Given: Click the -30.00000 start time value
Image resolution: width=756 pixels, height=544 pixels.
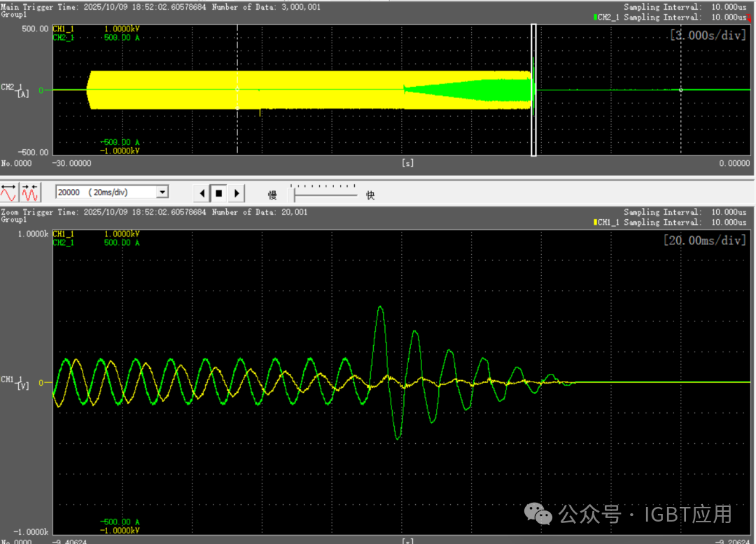Looking at the screenshot, I should coord(72,164).
